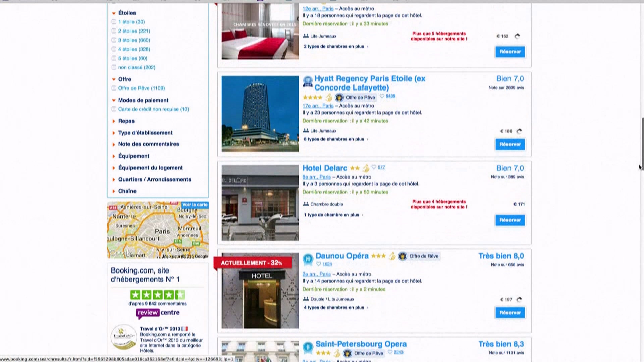The height and width of the screenshot is (362, 644).
Task: Click the Hotel Delarc Chambre double occupancy icon
Action: (306, 204)
